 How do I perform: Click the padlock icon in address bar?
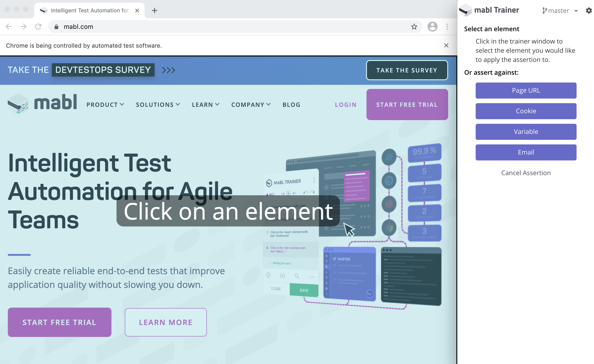tap(56, 27)
